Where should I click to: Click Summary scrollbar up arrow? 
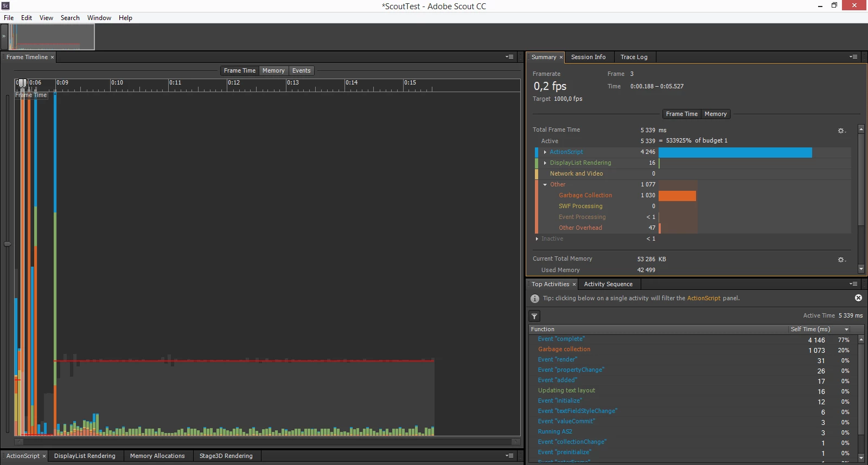point(861,129)
